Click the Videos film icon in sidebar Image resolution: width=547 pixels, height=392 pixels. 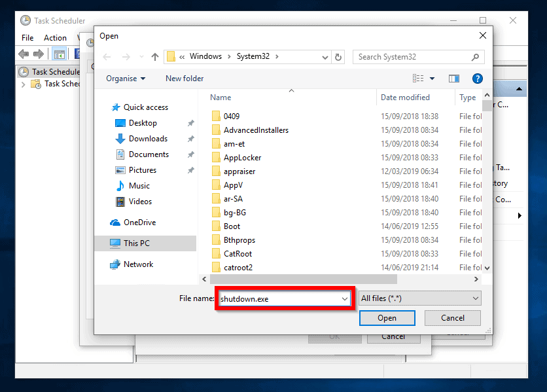tap(120, 202)
